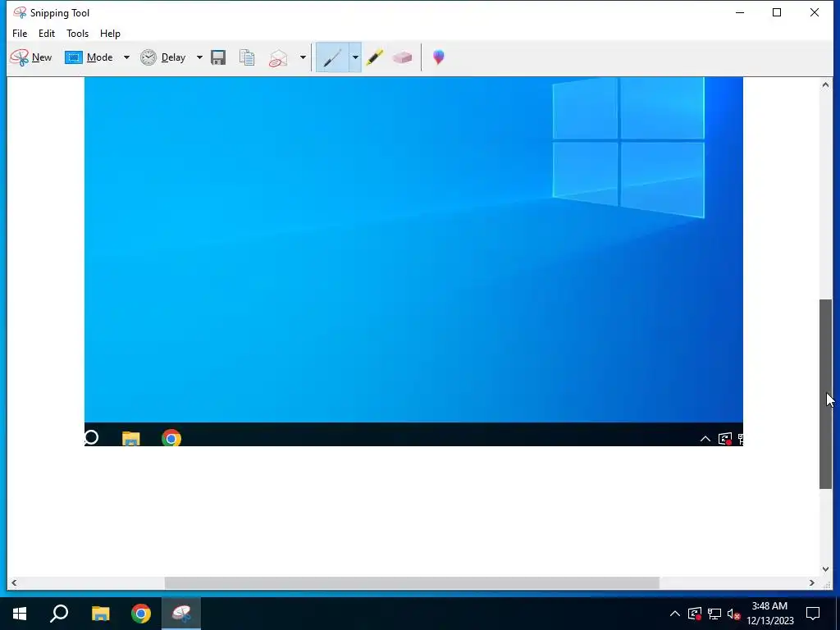Click the horizontal scrollbar thumb
The image size is (840, 630).
click(x=412, y=583)
